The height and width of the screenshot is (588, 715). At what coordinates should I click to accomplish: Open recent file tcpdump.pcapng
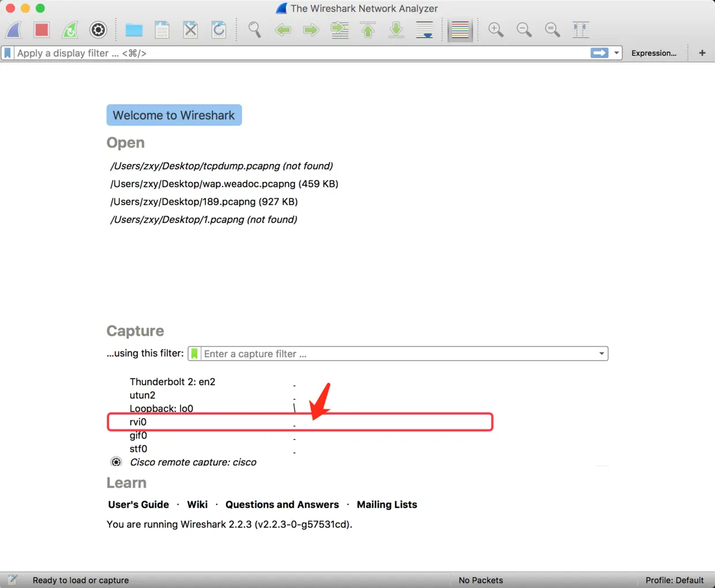(x=221, y=166)
